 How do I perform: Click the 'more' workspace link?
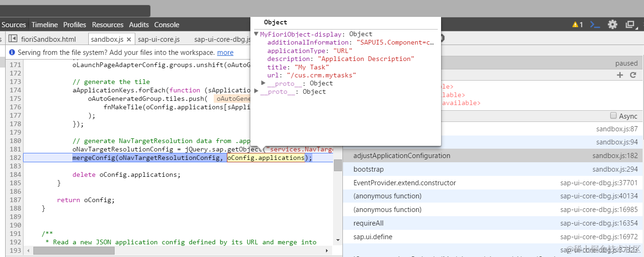[225, 53]
